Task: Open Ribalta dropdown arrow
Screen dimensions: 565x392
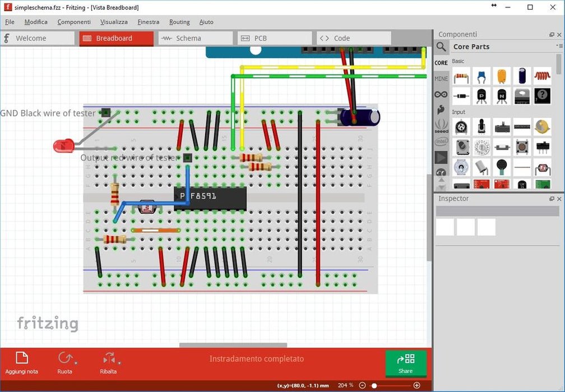Action: point(119,363)
